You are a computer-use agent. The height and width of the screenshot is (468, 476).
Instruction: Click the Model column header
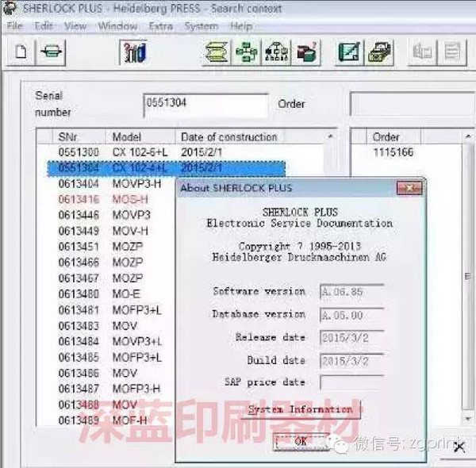(140, 137)
